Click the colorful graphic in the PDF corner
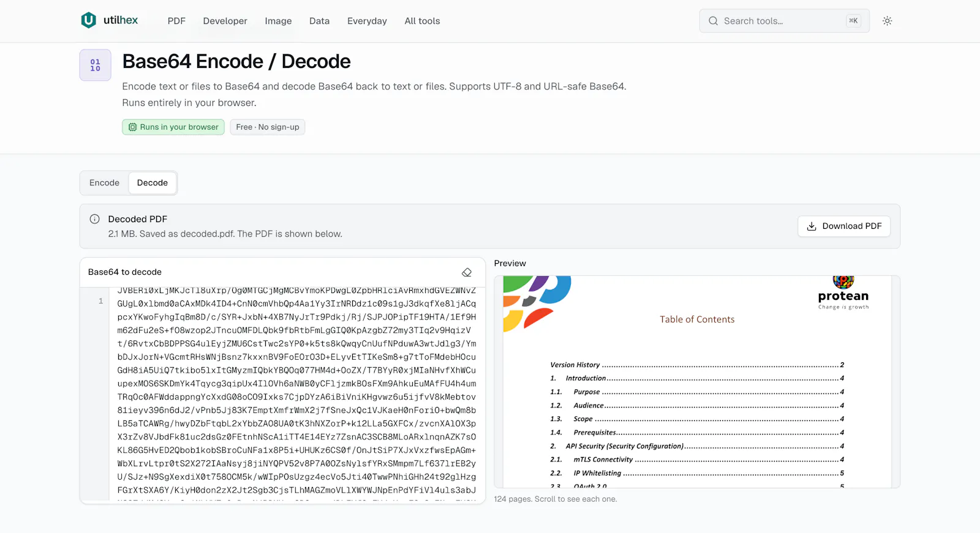The image size is (980, 533). tap(537, 304)
